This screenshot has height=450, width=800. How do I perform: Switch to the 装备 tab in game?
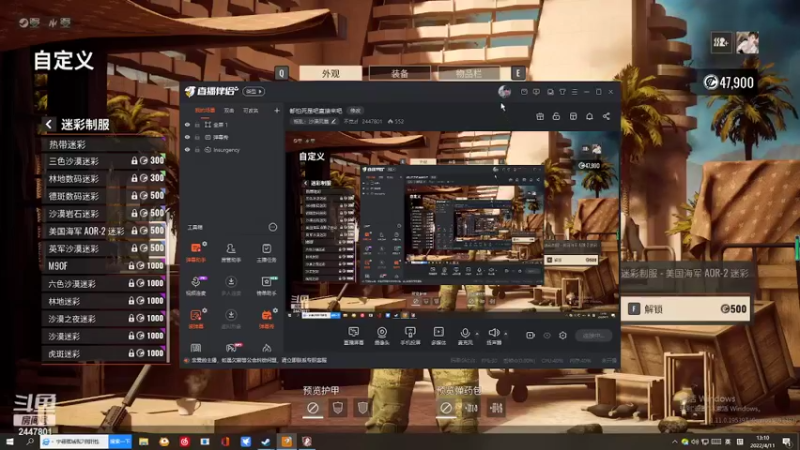(399, 73)
